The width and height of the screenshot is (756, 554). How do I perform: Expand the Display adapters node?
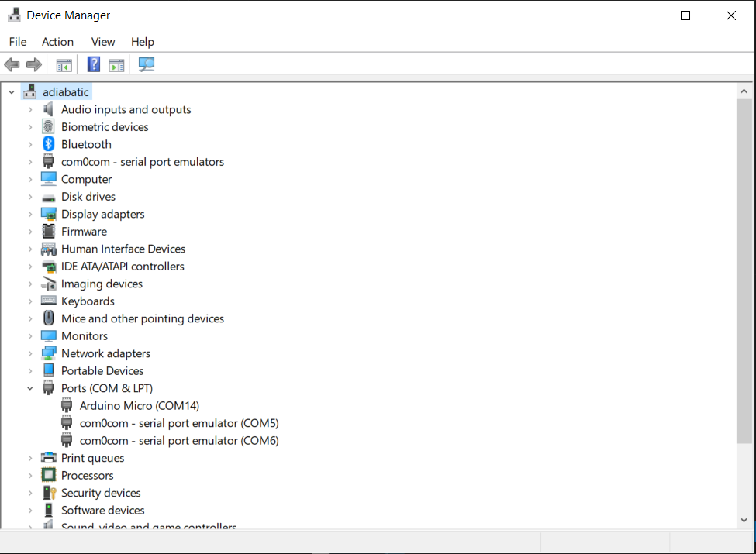click(x=30, y=215)
